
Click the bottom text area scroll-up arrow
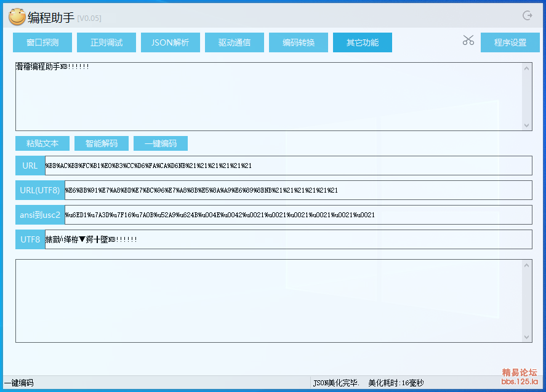coord(527,265)
